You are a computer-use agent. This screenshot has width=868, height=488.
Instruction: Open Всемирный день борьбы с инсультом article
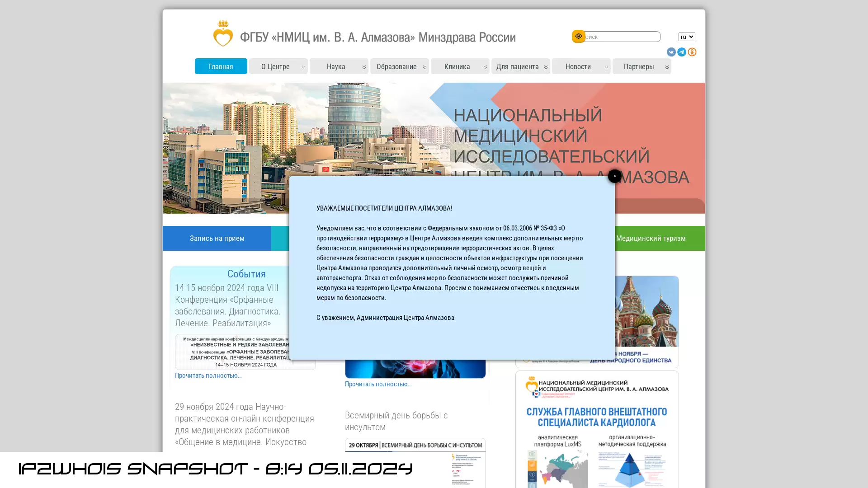396,421
